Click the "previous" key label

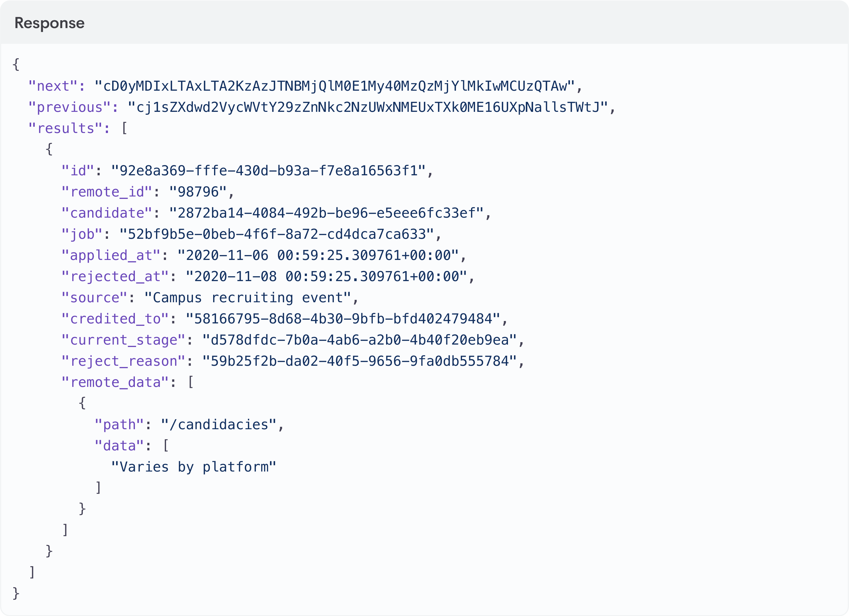point(70,107)
